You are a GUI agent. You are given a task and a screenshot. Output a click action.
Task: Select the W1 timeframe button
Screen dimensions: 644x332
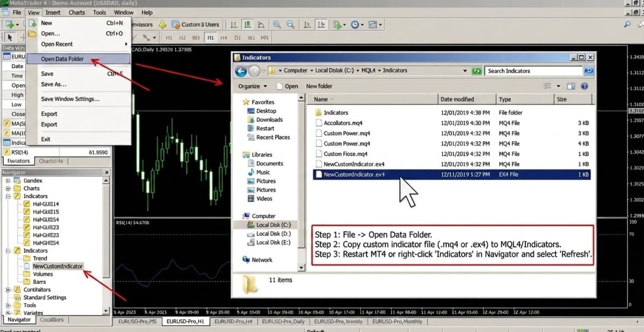tap(251, 38)
